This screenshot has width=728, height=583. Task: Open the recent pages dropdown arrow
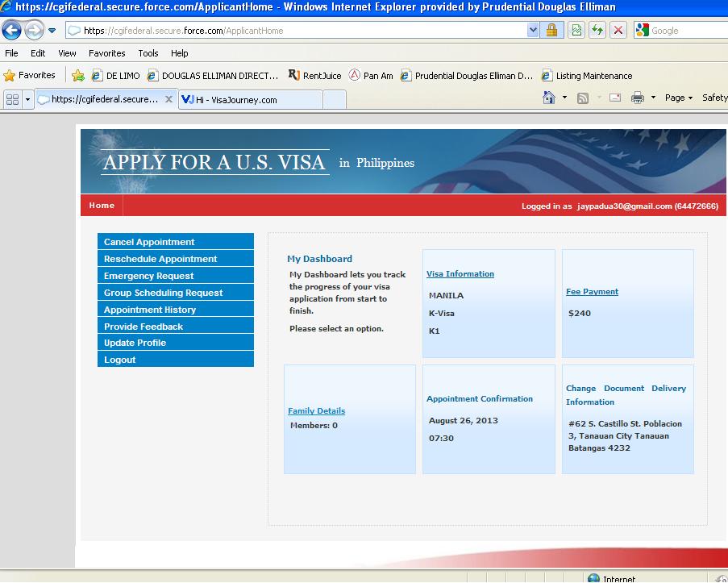(x=52, y=31)
